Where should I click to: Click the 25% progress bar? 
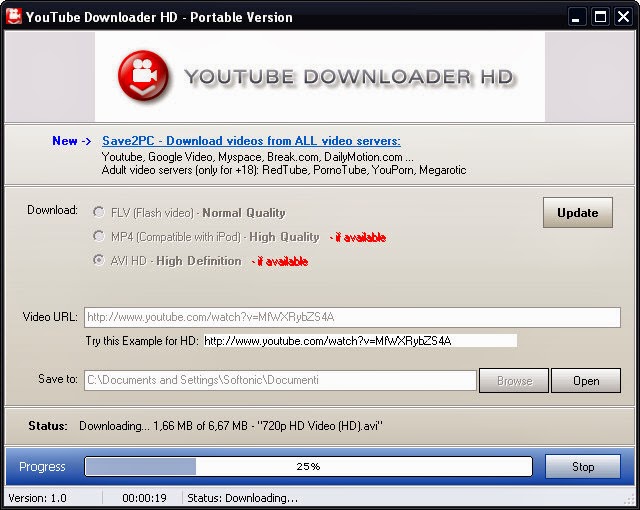(309, 466)
